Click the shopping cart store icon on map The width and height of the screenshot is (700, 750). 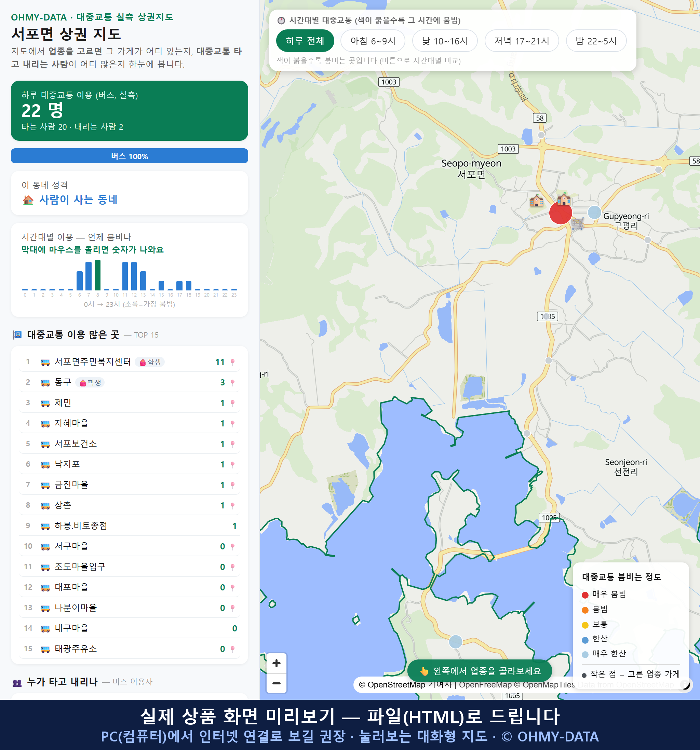click(577, 223)
